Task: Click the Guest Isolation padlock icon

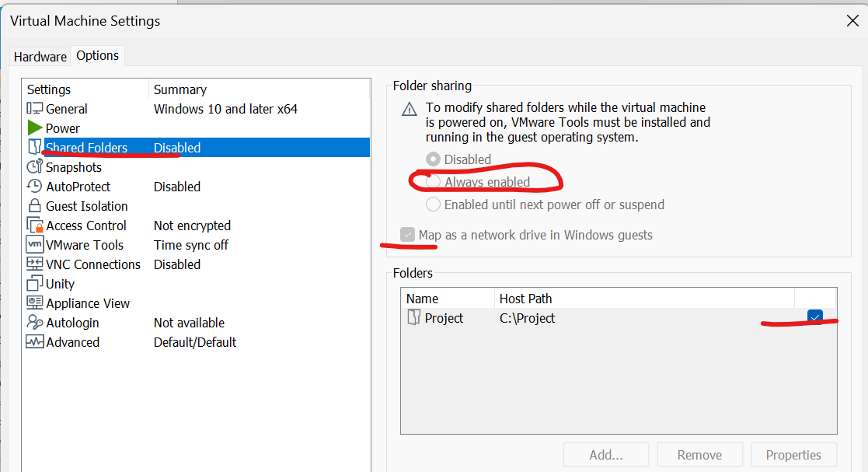Action: point(34,205)
